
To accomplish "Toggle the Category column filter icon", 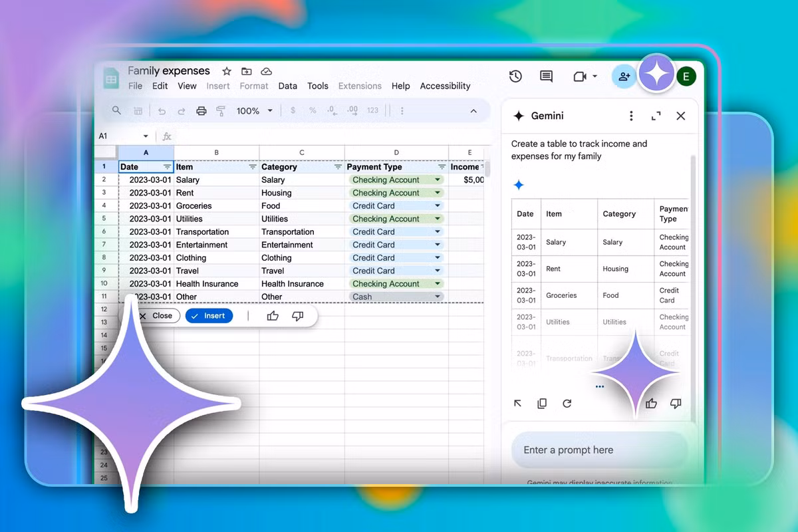I will pos(337,167).
